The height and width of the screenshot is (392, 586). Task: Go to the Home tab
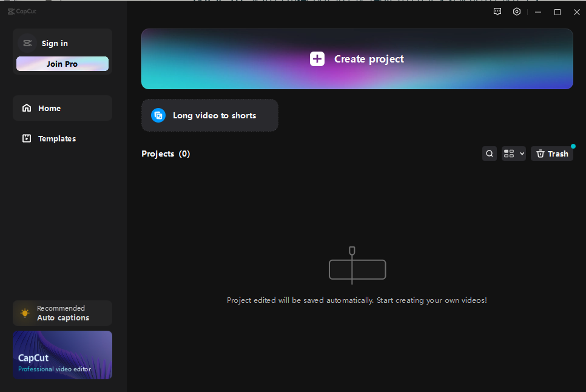tap(62, 108)
